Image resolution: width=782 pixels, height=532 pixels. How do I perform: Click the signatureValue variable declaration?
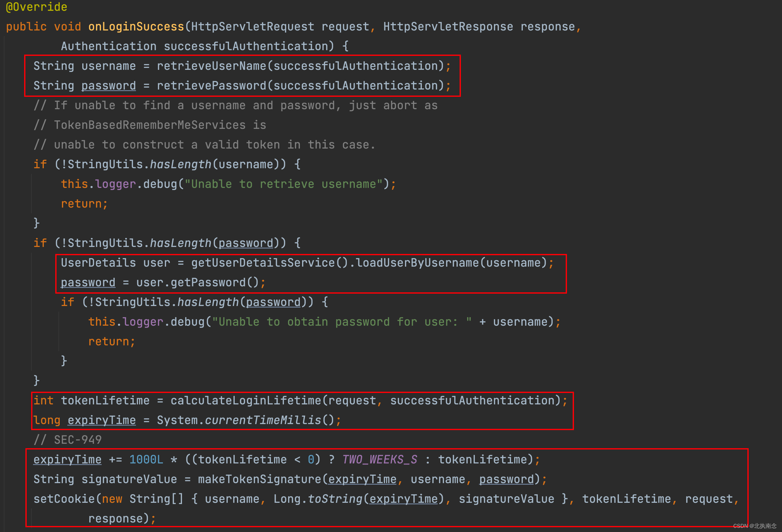coord(129,479)
